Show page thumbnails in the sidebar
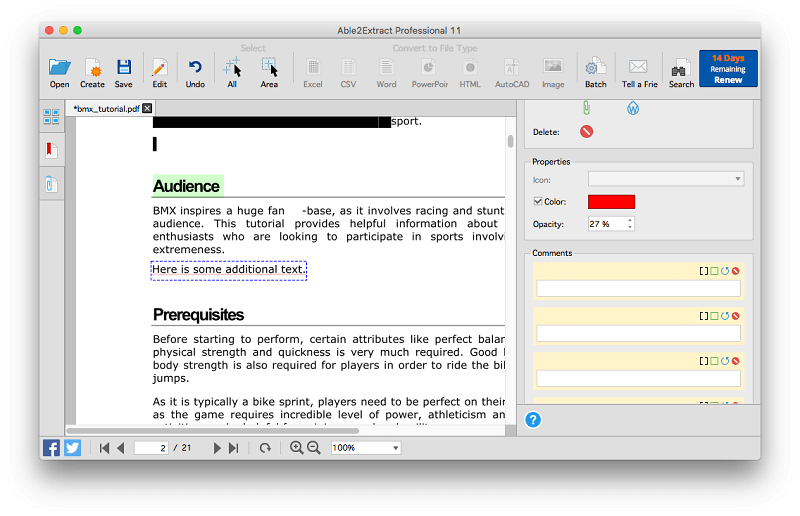 (51, 116)
